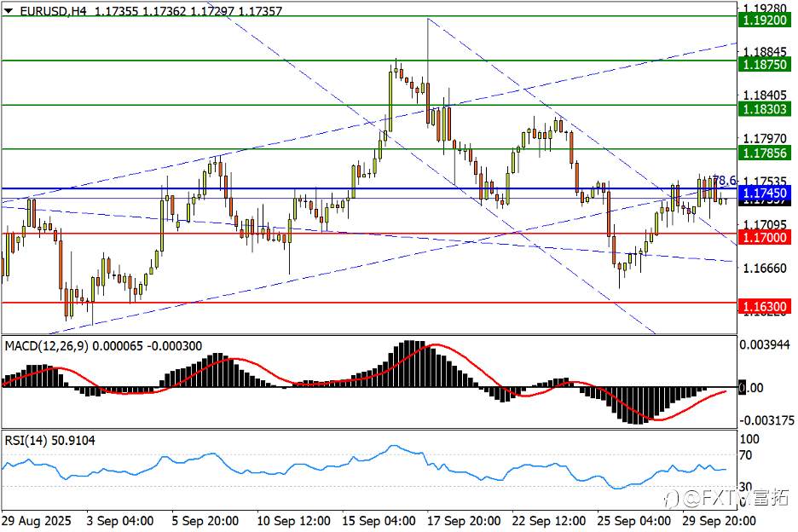Select the red 1.17000 price label

[x=765, y=237]
